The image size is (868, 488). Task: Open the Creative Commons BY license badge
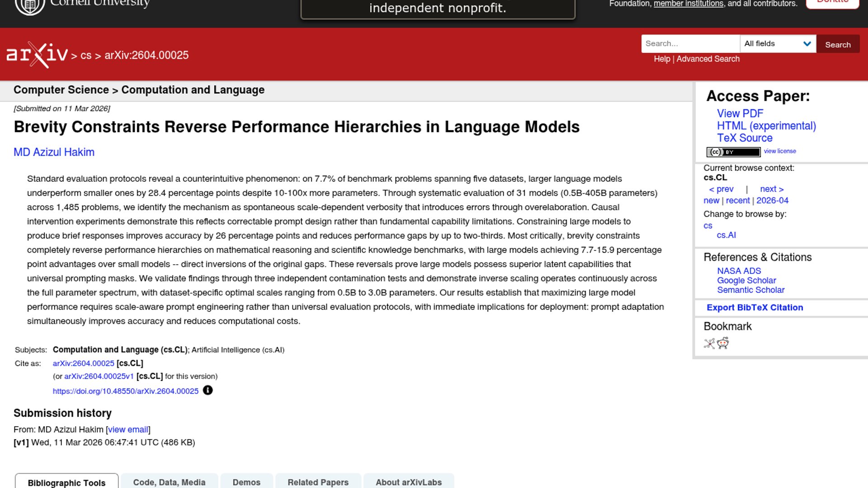pyautogui.click(x=733, y=152)
